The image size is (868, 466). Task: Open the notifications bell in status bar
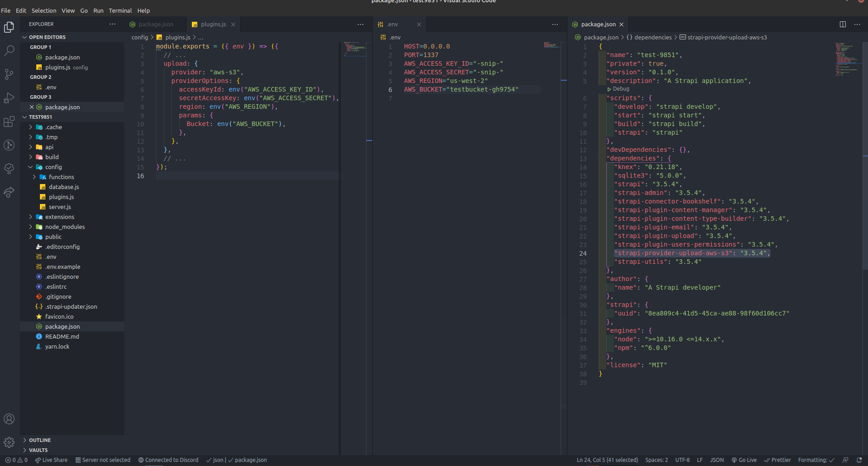click(x=860, y=460)
